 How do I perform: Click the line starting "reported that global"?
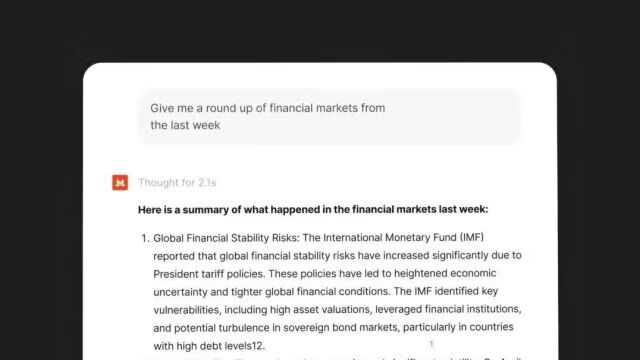click(x=338, y=256)
